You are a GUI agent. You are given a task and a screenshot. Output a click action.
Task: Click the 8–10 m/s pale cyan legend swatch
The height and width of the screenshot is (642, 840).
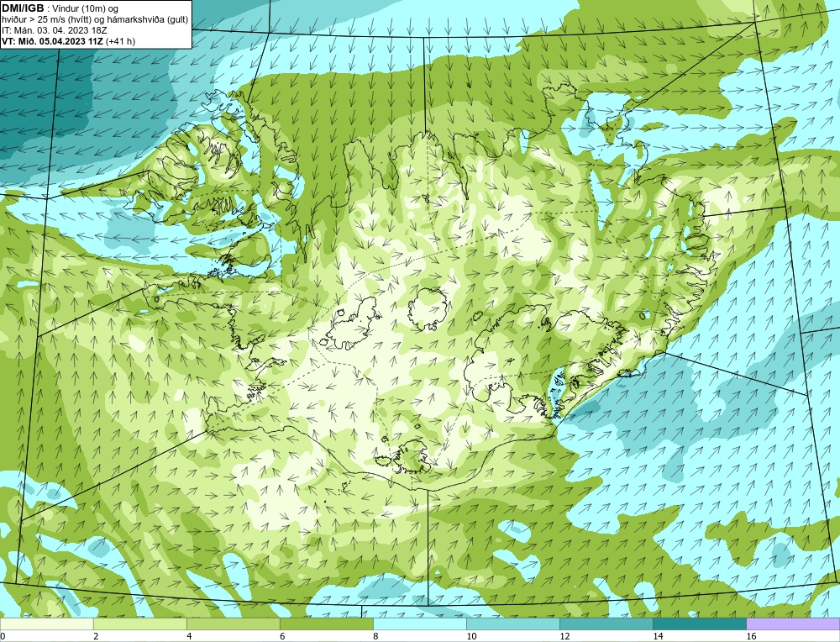point(420,624)
